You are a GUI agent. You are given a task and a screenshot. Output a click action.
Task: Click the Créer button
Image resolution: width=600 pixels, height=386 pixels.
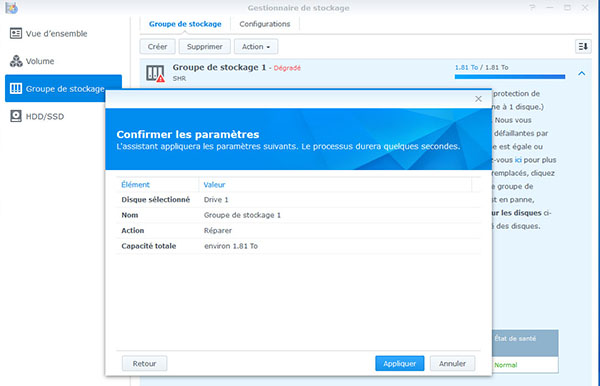pos(157,47)
